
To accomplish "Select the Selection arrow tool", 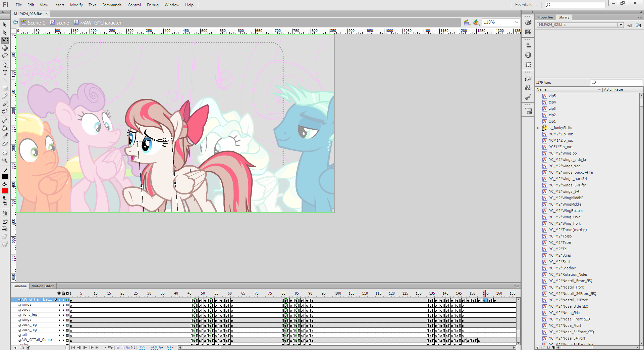I will 5,25.
